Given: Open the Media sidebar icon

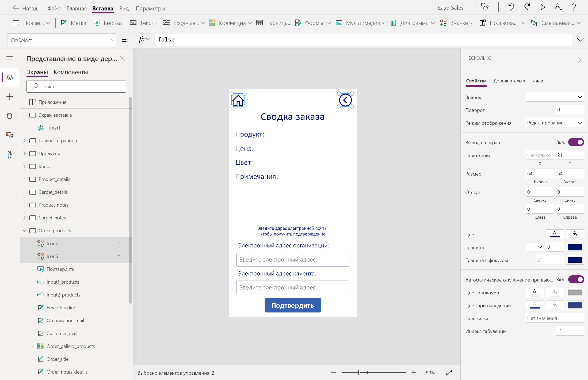Looking at the screenshot, I should 10,135.
